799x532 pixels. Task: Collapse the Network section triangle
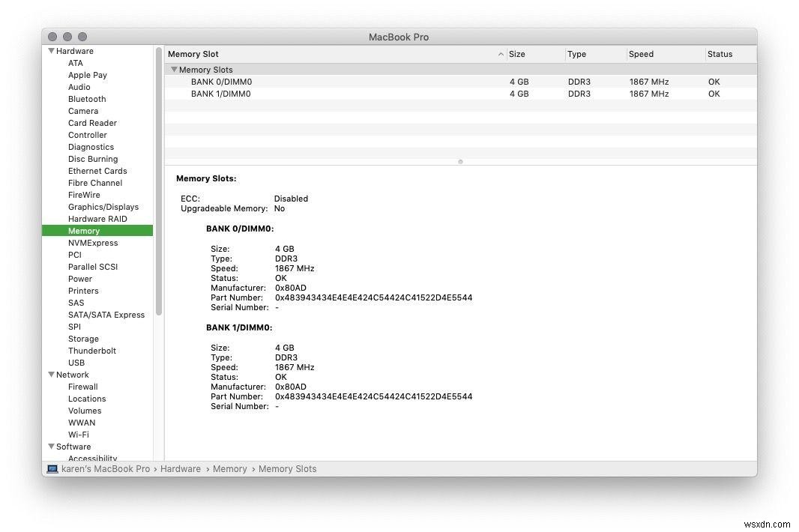[x=51, y=375]
